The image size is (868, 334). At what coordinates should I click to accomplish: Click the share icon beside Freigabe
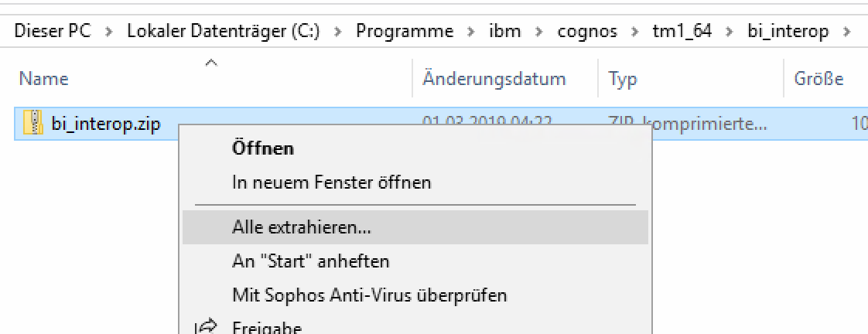click(x=207, y=327)
